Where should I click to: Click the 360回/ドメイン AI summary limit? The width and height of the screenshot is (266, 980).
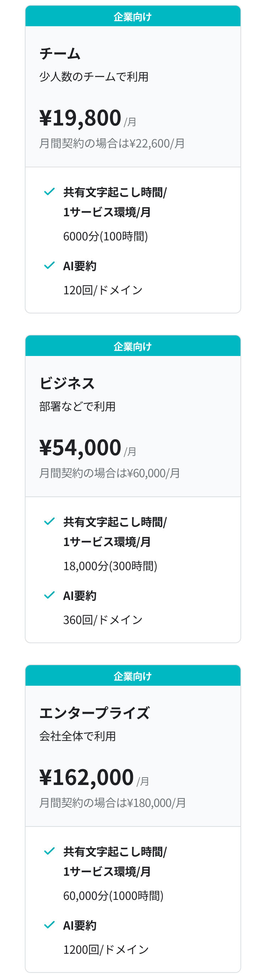click(x=103, y=620)
